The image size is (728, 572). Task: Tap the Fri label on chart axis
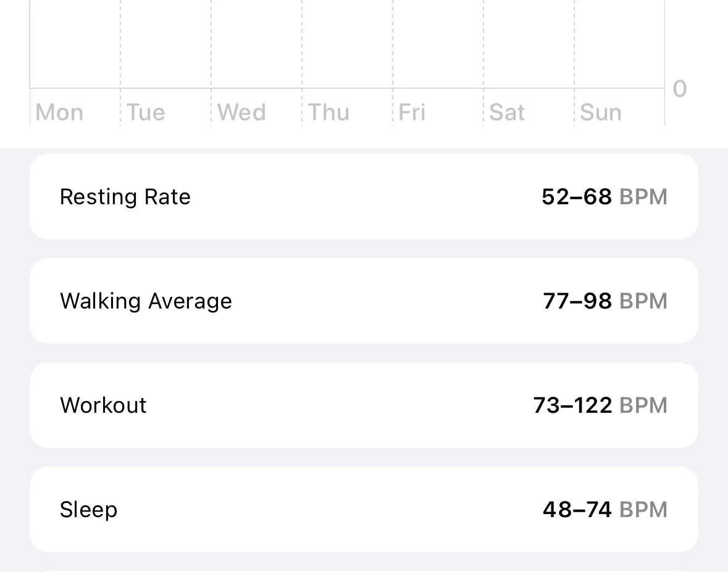click(412, 112)
